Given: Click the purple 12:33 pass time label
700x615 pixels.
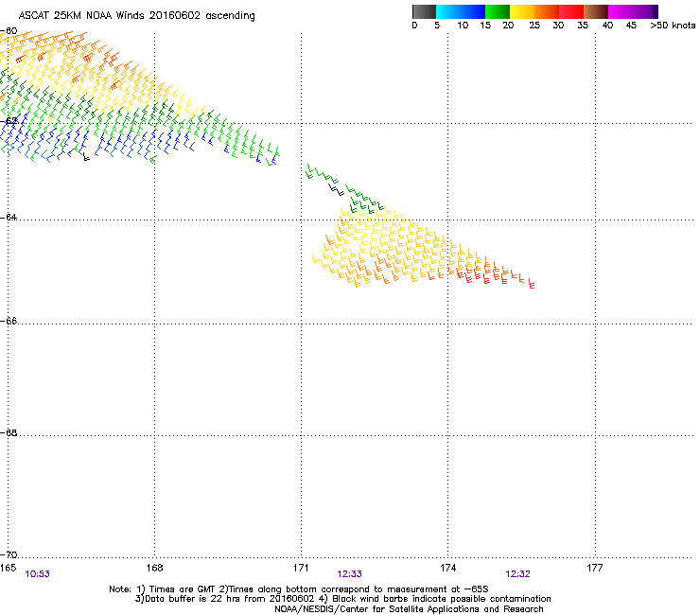Looking at the screenshot, I should 349,574.
